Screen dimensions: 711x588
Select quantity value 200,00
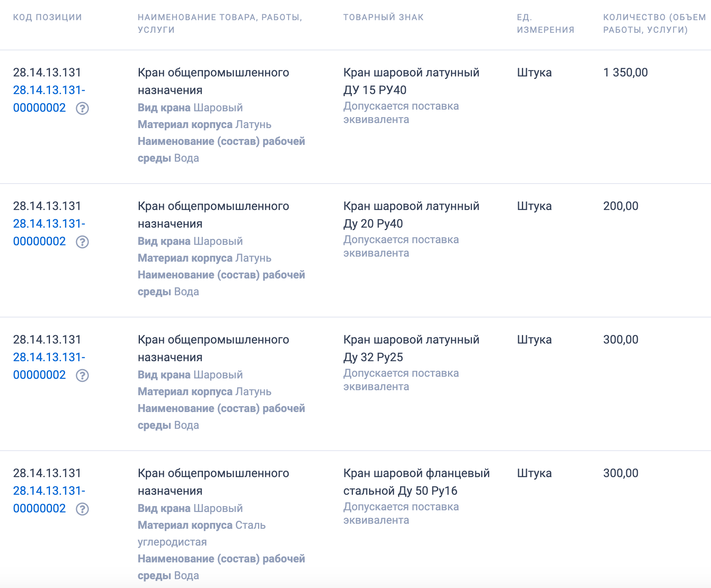[x=621, y=206]
